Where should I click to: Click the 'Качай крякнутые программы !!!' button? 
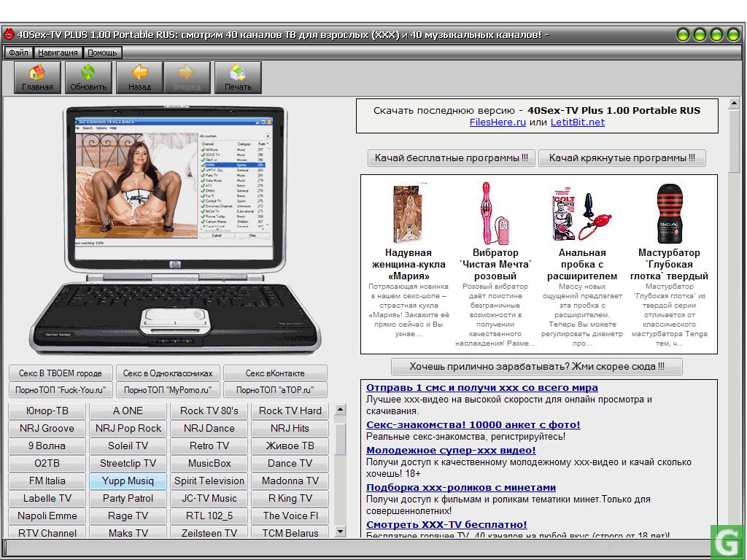click(622, 158)
